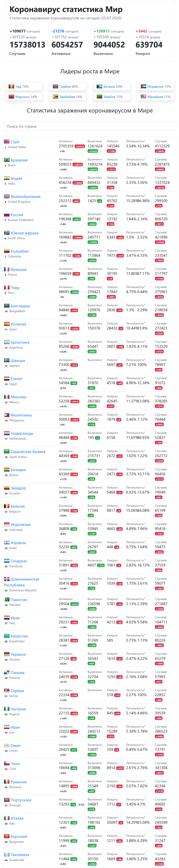Click the USA flag icon

[x=7, y=142]
